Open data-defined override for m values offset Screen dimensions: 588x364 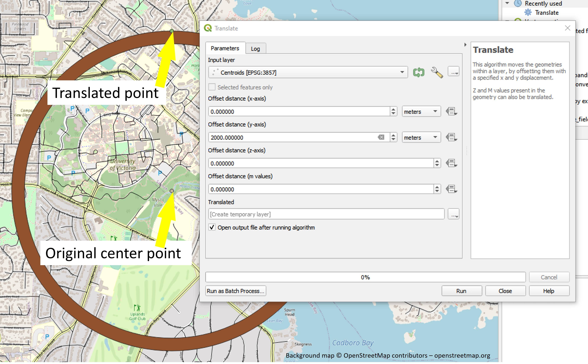coord(451,189)
